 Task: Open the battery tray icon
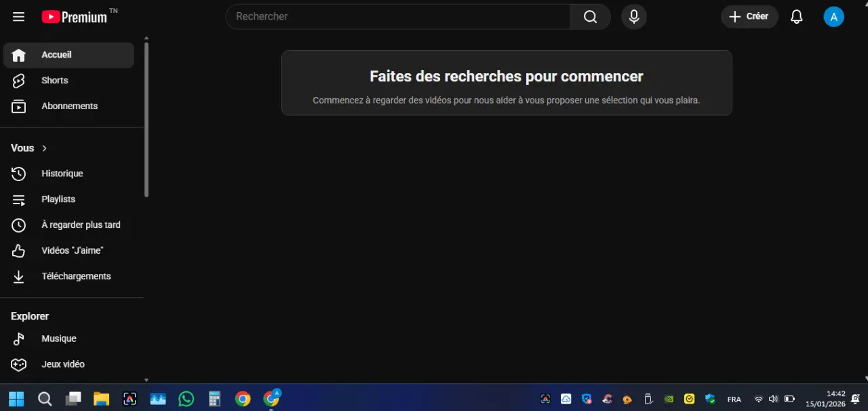point(789,399)
